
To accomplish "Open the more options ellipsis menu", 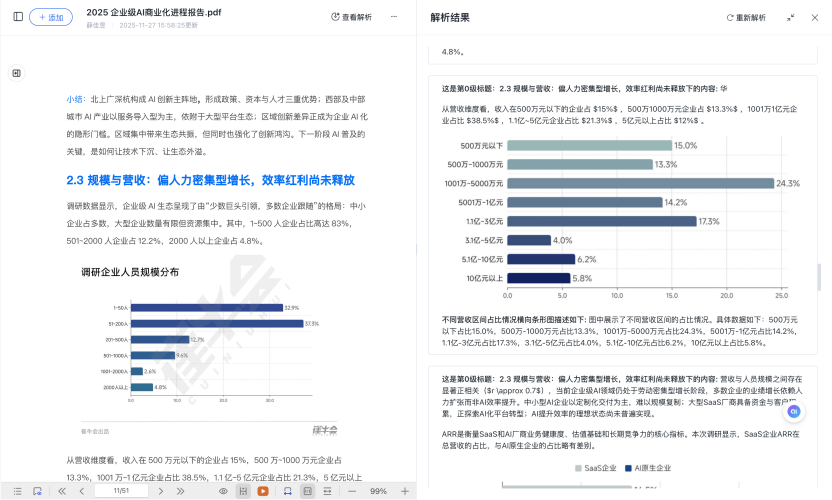I will click(x=394, y=16).
